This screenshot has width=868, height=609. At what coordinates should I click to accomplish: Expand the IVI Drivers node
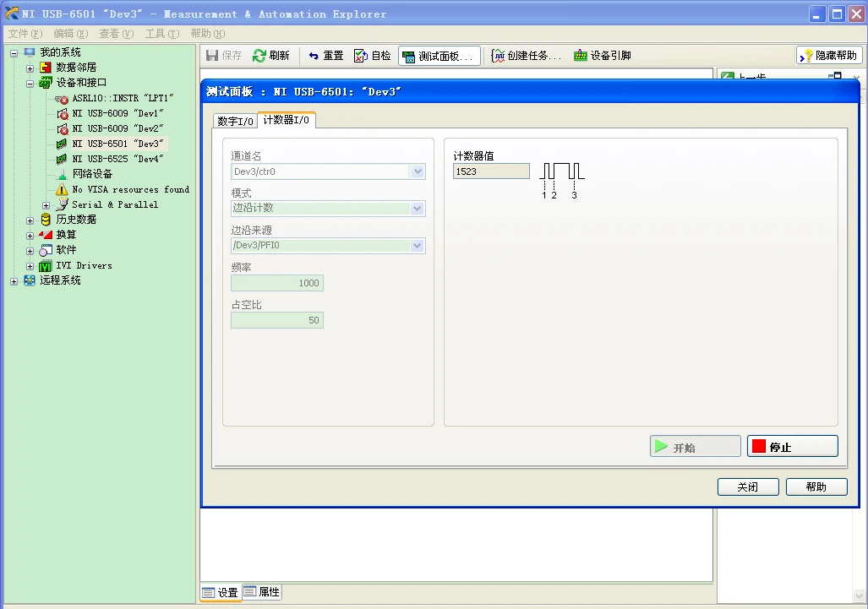pyautogui.click(x=30, y=267)
